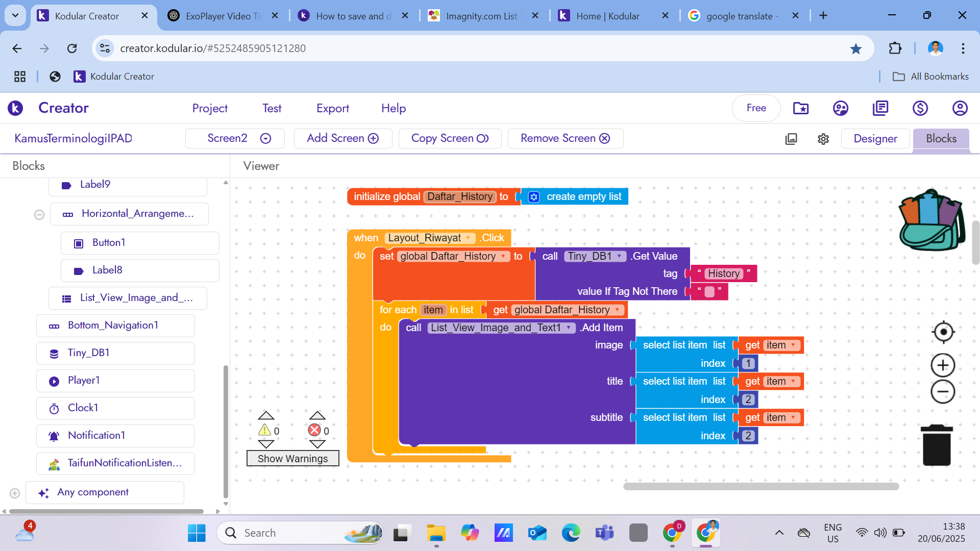
Task: Switch to the Designer view
Action: coord(875,139)
